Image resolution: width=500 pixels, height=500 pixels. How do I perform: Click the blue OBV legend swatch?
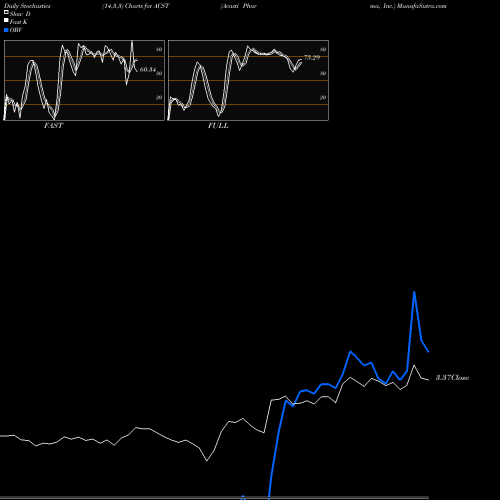coord(6,30)
